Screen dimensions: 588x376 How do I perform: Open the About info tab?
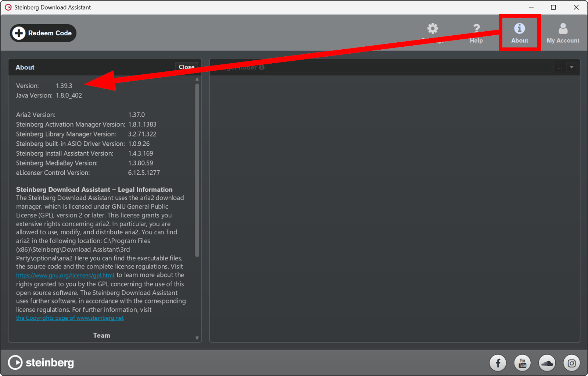point(520,33)
